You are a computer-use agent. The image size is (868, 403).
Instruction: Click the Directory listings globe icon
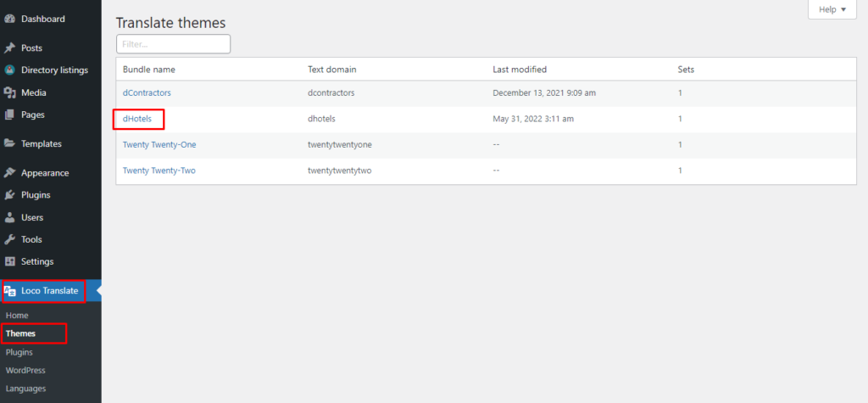[x=9, y=70]
